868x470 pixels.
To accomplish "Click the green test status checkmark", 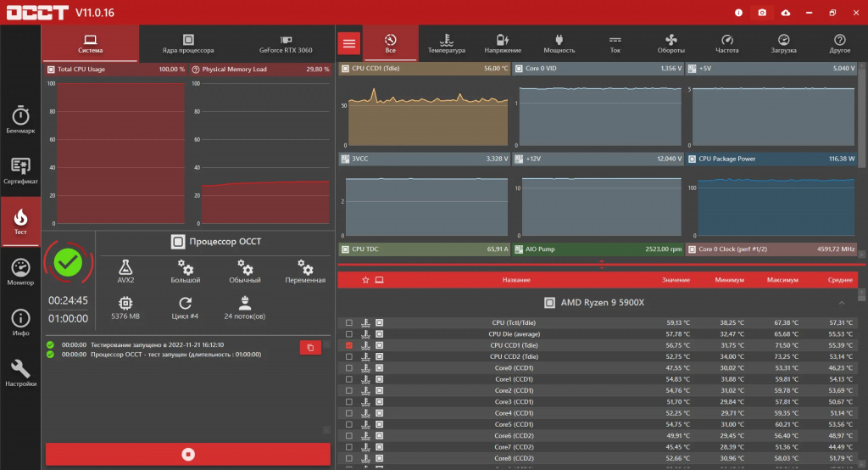I will (68, 263).
